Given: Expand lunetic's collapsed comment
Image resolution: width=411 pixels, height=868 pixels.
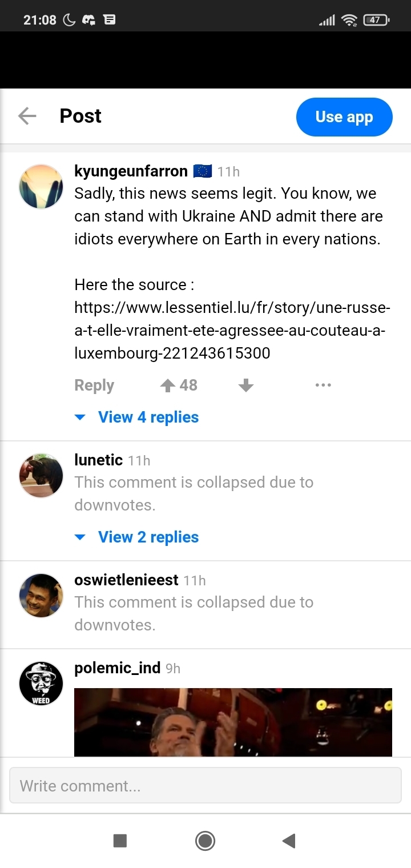Looking at the screenshot, I should coord(194,493).
